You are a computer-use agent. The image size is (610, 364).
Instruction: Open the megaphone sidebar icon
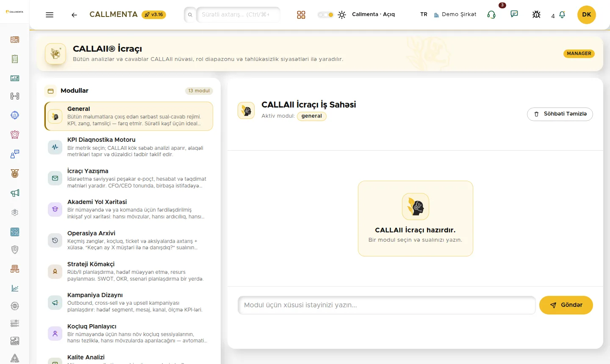[15, 193]
